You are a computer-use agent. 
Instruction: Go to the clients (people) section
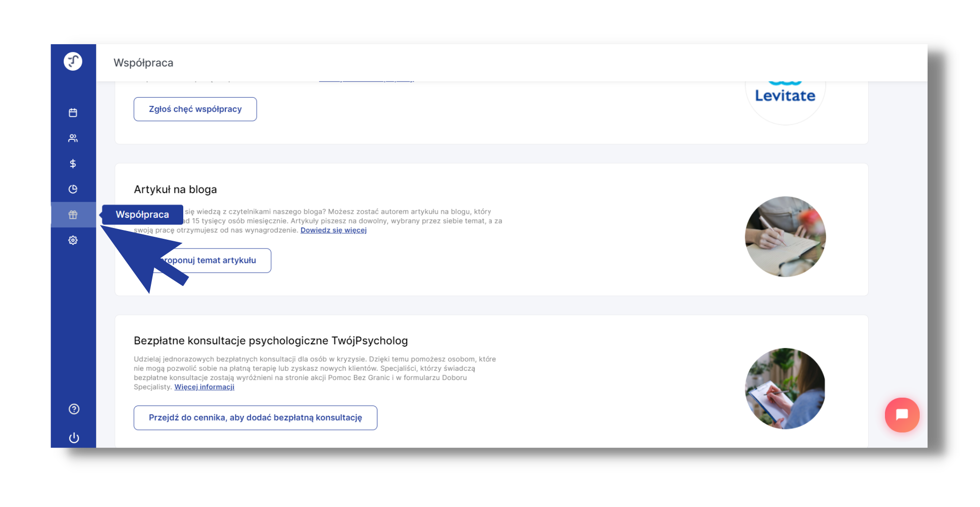click(73, 138)
